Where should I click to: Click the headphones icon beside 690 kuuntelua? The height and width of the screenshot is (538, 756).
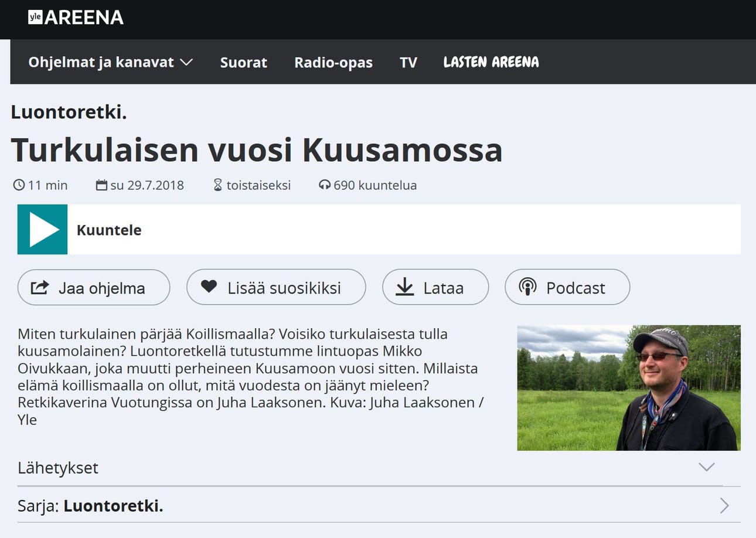325,185
